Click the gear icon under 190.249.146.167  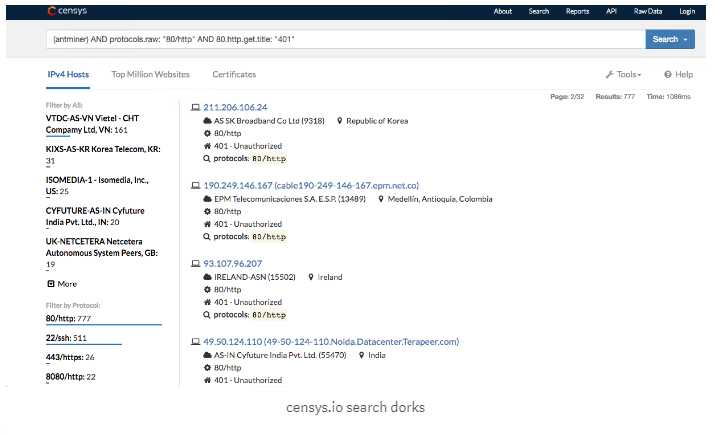(207, 211)
